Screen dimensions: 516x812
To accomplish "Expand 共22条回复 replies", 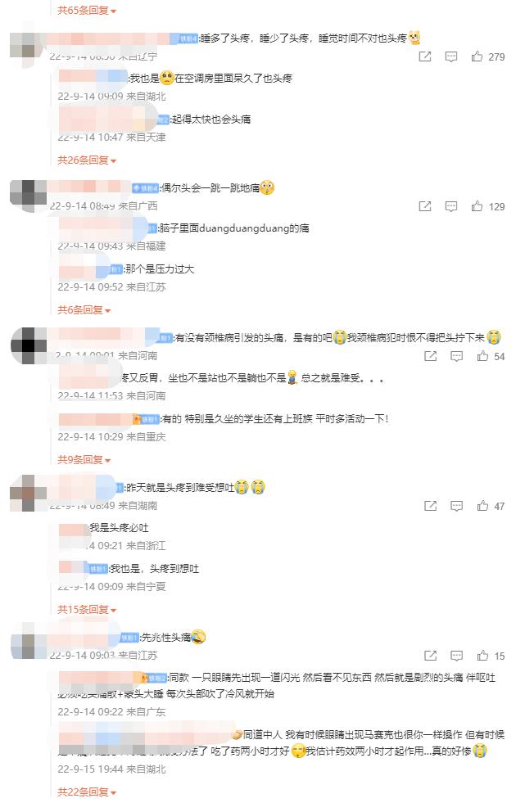I will (87, 792).
